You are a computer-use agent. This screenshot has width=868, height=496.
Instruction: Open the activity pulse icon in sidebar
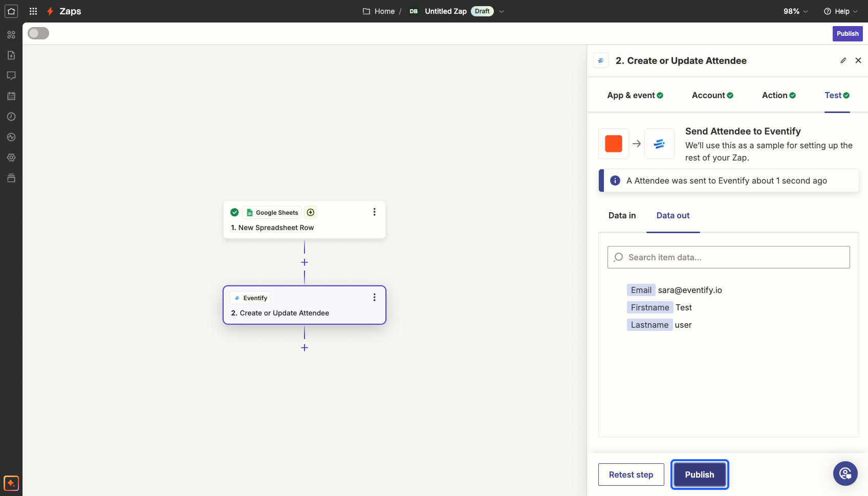pos(11,137)
